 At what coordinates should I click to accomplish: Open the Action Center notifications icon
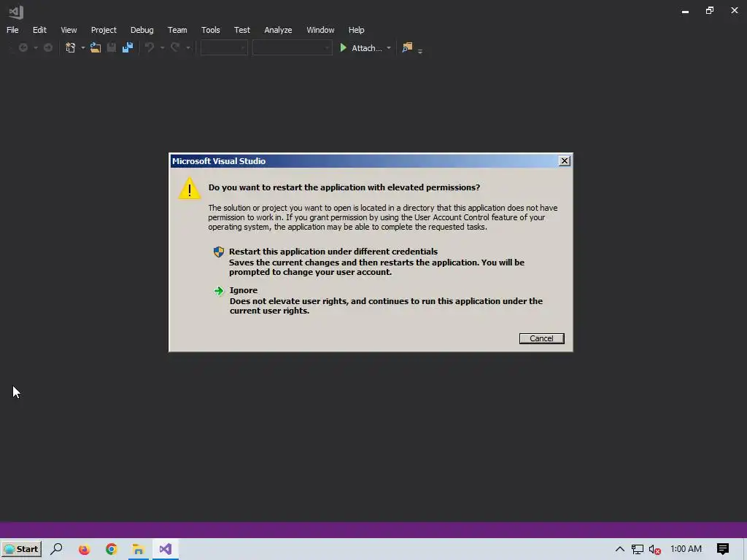723,549
